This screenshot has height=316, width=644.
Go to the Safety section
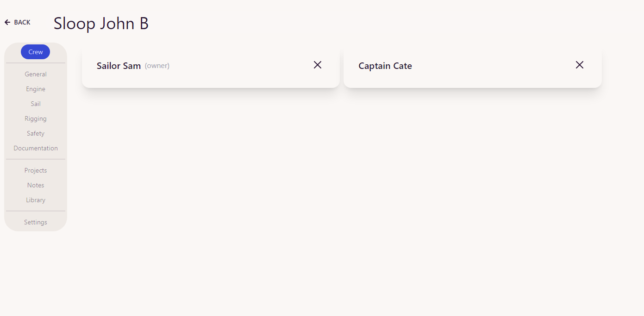pos(36,133)
